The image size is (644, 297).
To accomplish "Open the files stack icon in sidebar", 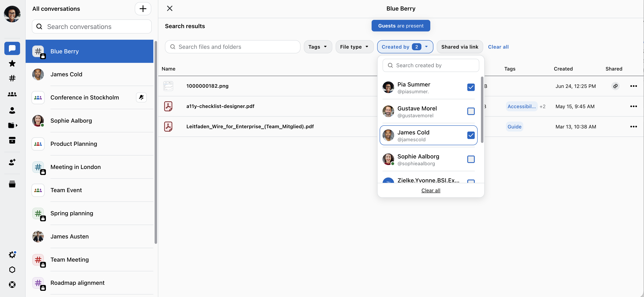I will click(x=12, y=184).
